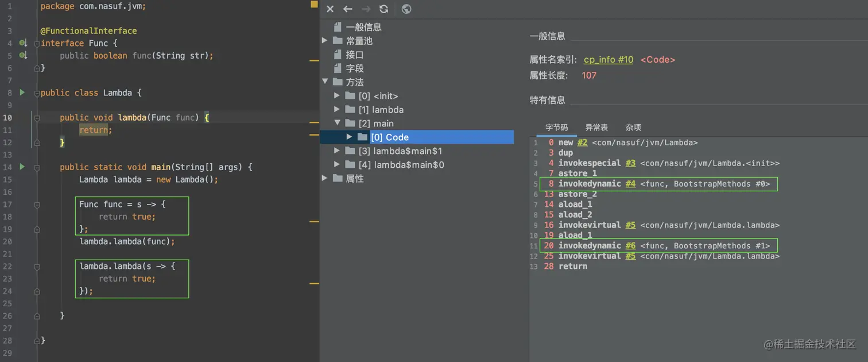Click the 'return;' statement in editor
Screen dimensions: 868x362
point(96,130)
